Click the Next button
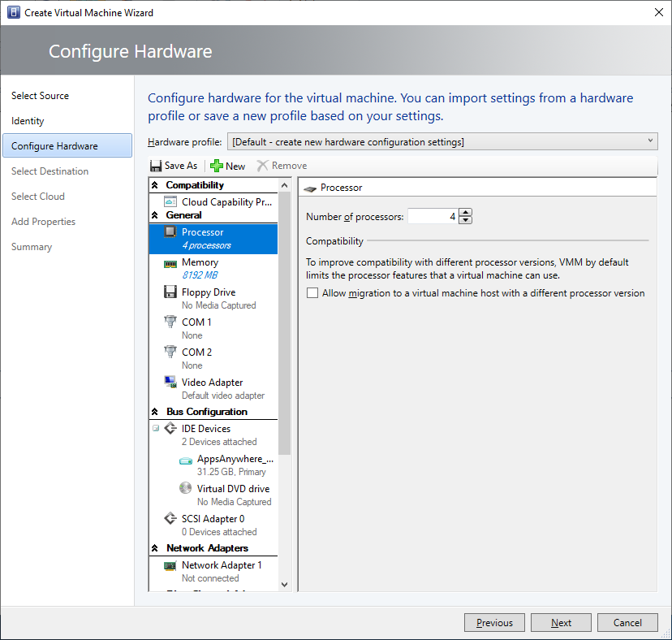 [x=561, y=623]
